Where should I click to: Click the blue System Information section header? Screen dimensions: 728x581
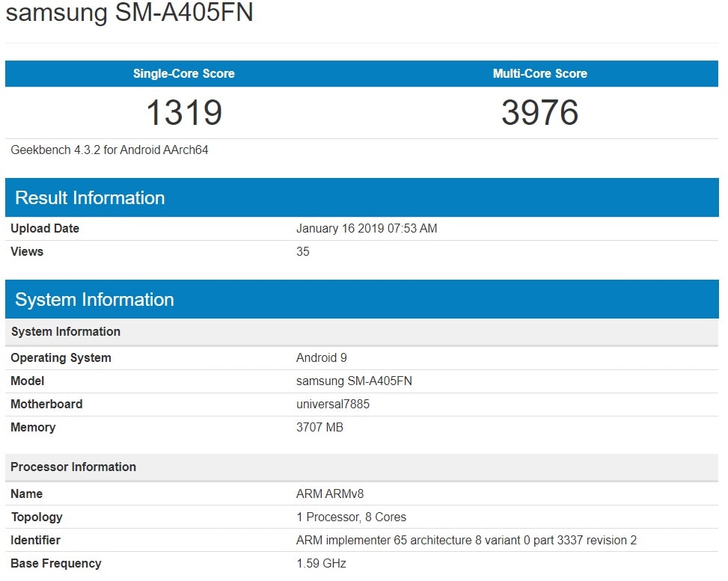[x=361, y=299]
